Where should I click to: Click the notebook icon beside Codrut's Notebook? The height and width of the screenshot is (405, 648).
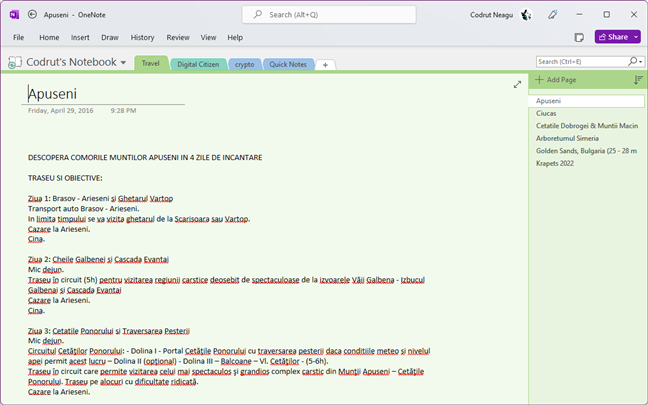15,62
